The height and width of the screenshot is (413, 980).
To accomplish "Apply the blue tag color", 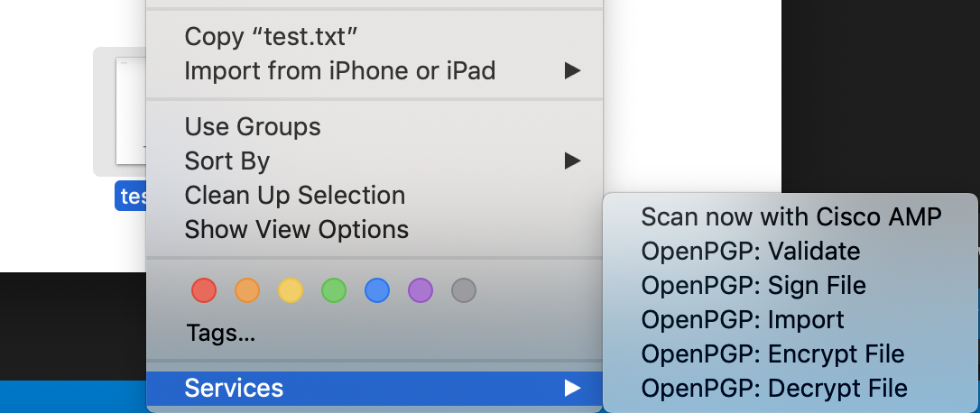I will 377,290.
